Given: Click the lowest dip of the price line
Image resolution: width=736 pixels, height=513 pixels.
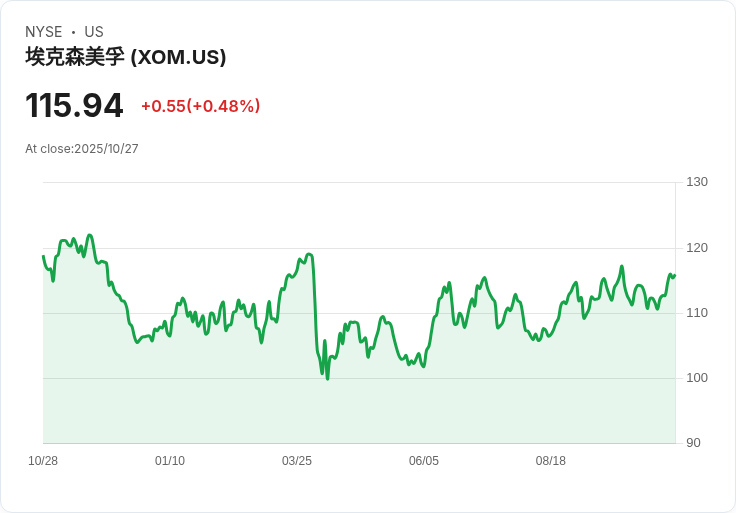Looking at the screenshot, I should [x=327, y=378].
